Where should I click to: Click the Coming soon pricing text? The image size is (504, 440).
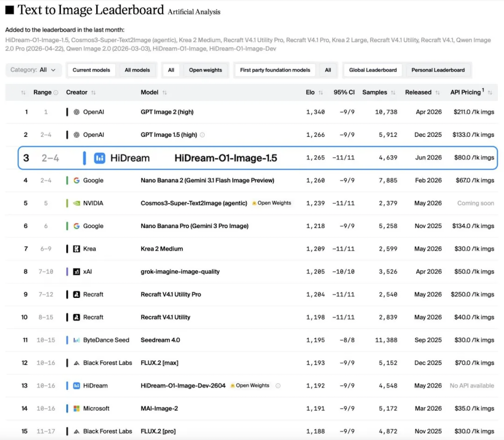point(475,203)
